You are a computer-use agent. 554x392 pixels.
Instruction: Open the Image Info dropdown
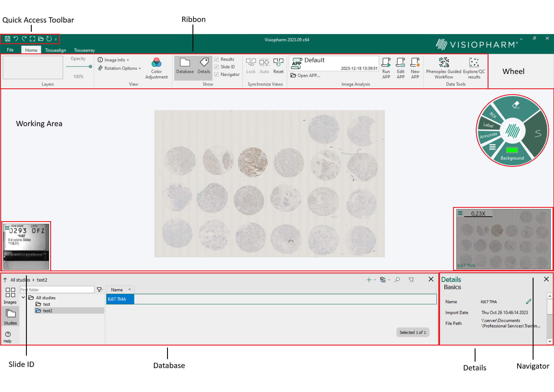pos(113,60)
